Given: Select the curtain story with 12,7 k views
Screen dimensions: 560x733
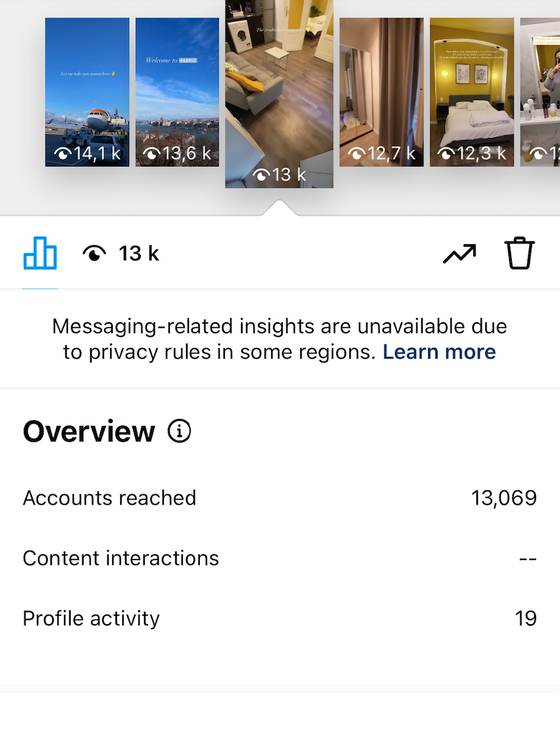Looking at the screenshot, I should pyautogui.click(x=381, y=92).
